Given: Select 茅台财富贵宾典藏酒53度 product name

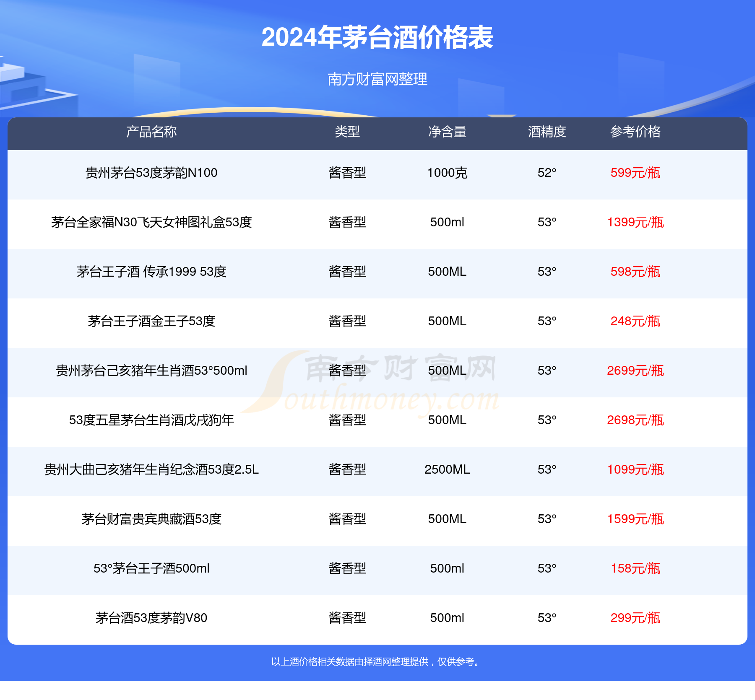Looking at the screenshot, I should coord(151,519).
